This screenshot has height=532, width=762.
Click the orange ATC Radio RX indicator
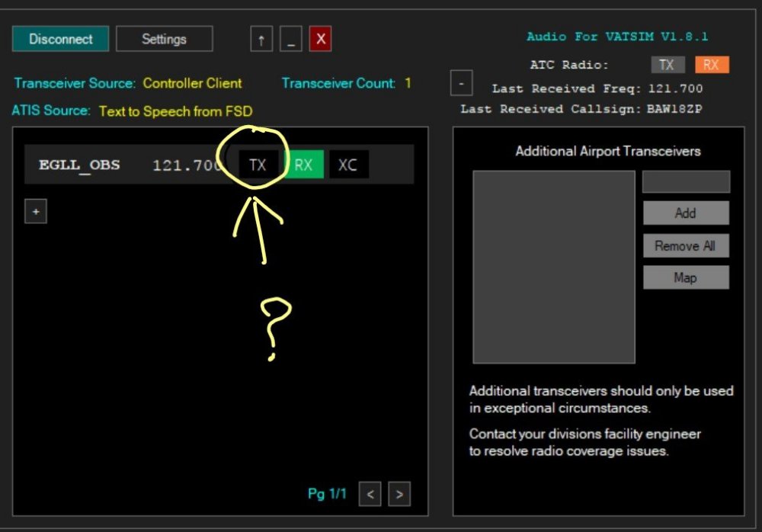[711, 65]
